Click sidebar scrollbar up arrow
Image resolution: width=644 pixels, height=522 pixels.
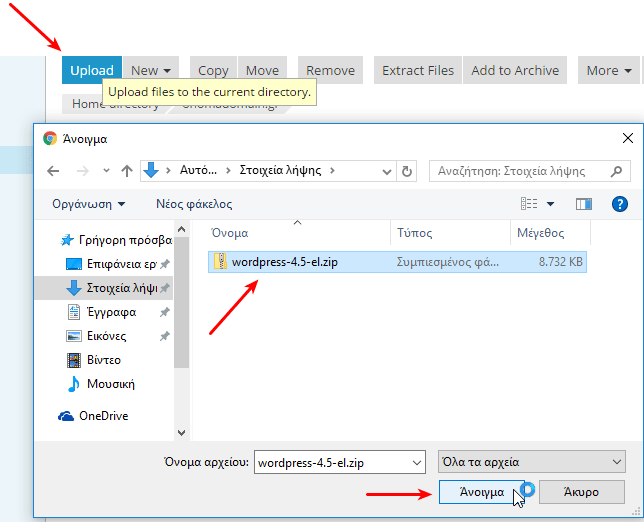[182, 229]
